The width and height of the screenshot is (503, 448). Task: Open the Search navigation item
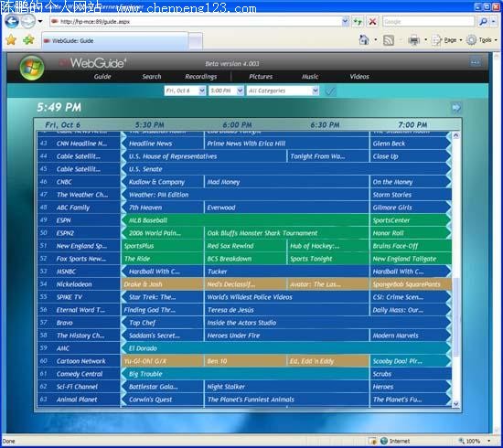coord(152,77)
